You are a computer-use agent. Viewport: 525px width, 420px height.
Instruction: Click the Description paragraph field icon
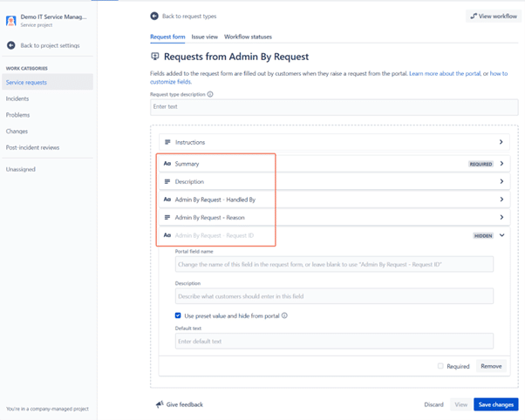(x=167, y=181)
